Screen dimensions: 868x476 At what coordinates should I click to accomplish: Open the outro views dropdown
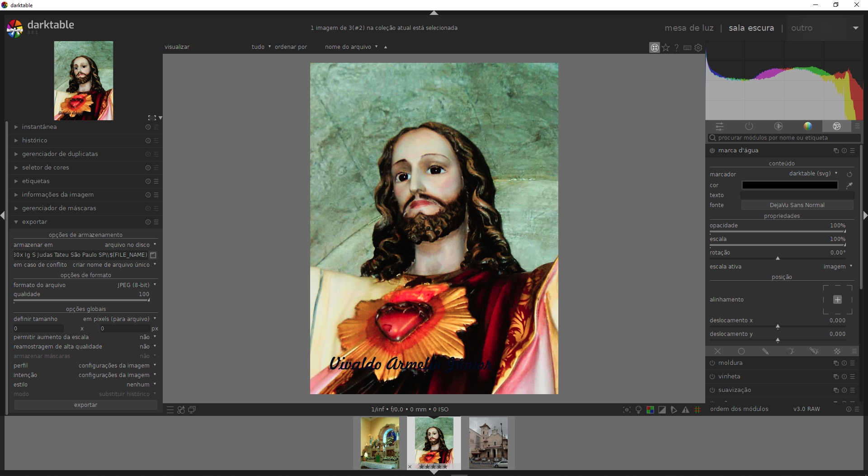(x=825, y=28)
